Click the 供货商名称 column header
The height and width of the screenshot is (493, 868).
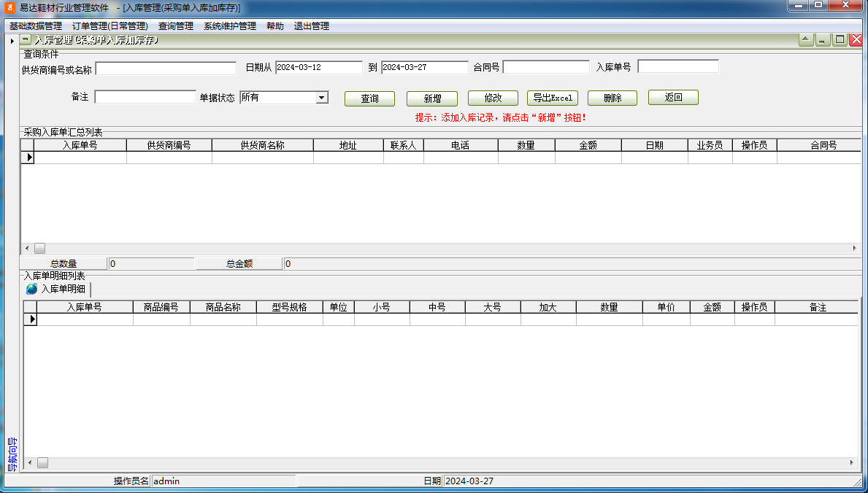[262, 145]
